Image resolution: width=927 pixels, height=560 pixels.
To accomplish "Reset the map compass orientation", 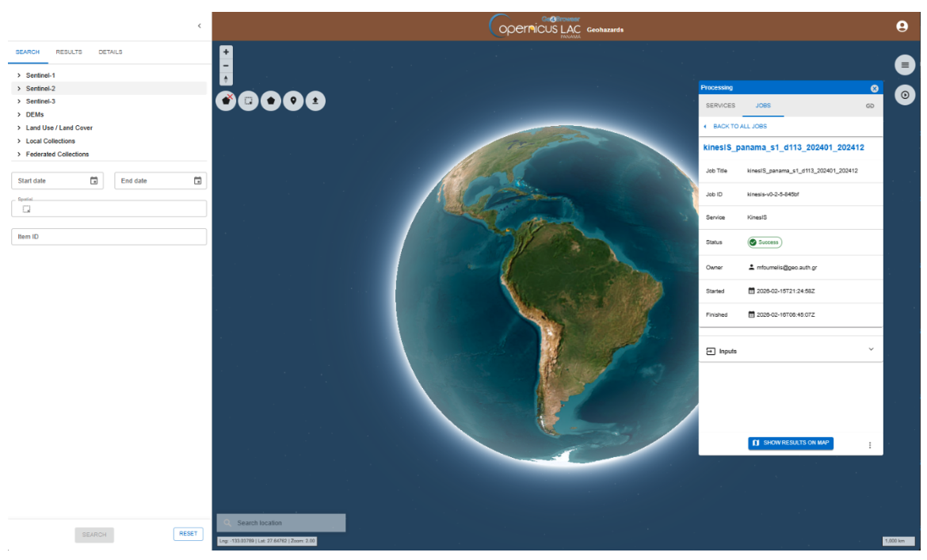I will coord(226,79).
